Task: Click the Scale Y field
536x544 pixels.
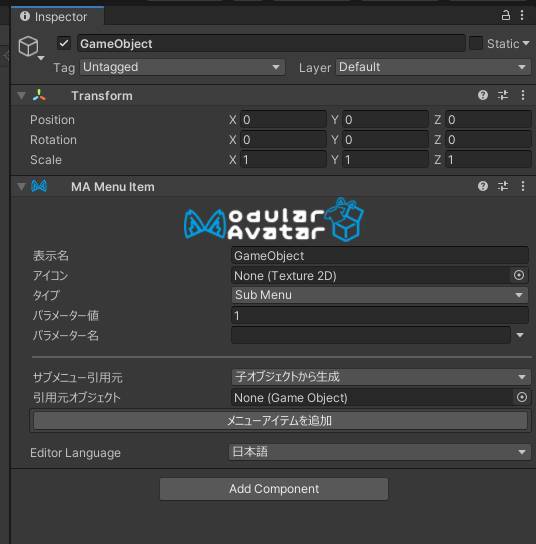Action: [x=385, y=160]
